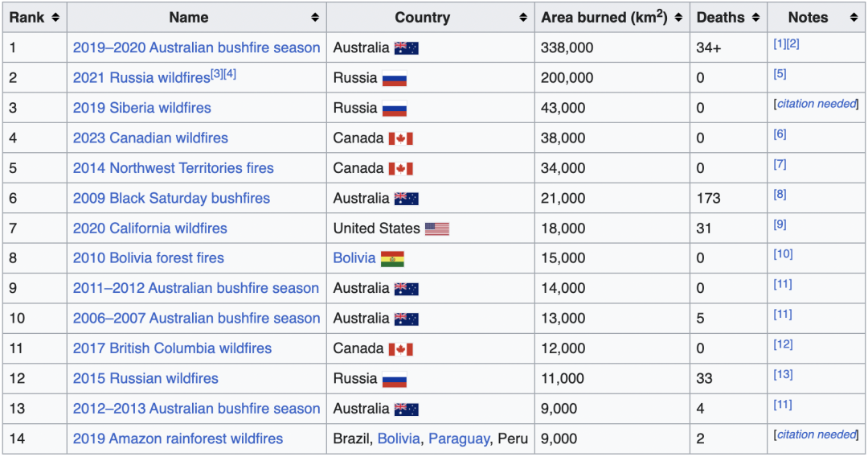Open citation needed link for Siberia wildfires
Screen dimensions: 868x457
[817, 104]
